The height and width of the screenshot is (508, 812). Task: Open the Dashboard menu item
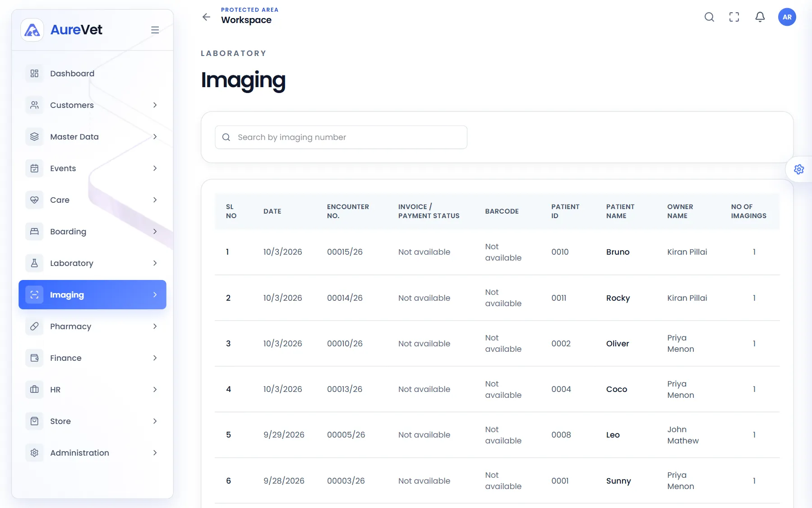(x=92, y=74)
